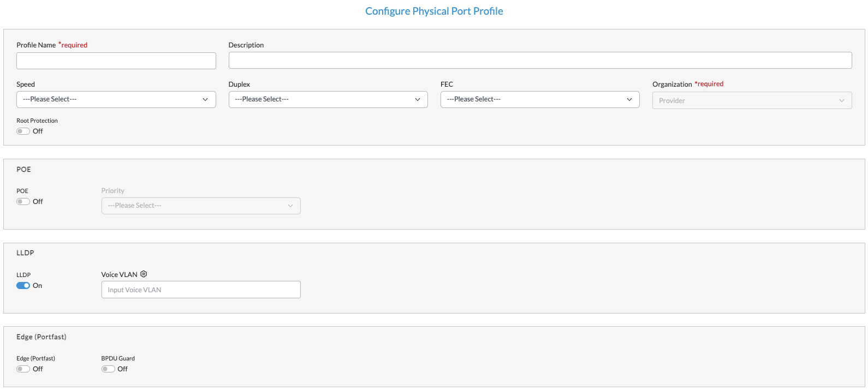Disable the LLDP toggle
Image resolution: width=868 pixels, height=391 pixels.
coord(23,286)
